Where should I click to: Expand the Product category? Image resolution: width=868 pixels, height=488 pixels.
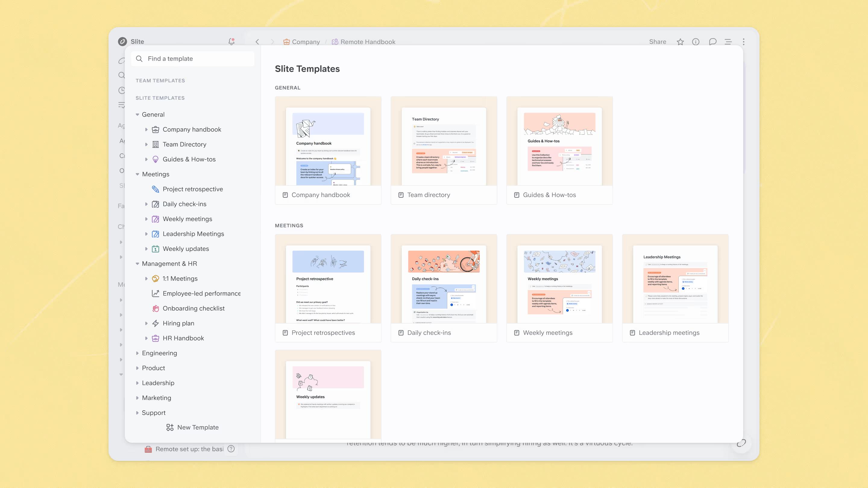[x=137, y=368]
